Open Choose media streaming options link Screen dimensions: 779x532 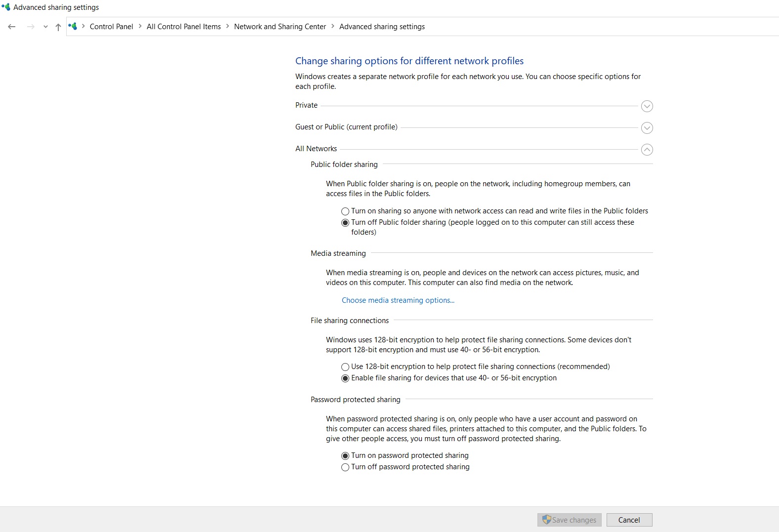click(398, 300)
